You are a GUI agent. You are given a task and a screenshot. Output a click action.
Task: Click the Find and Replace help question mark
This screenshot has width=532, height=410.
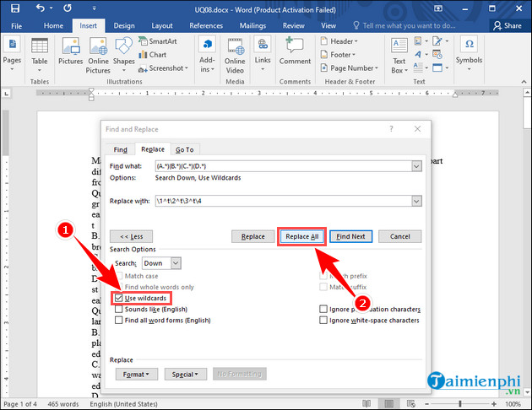[x=391, y=129]
